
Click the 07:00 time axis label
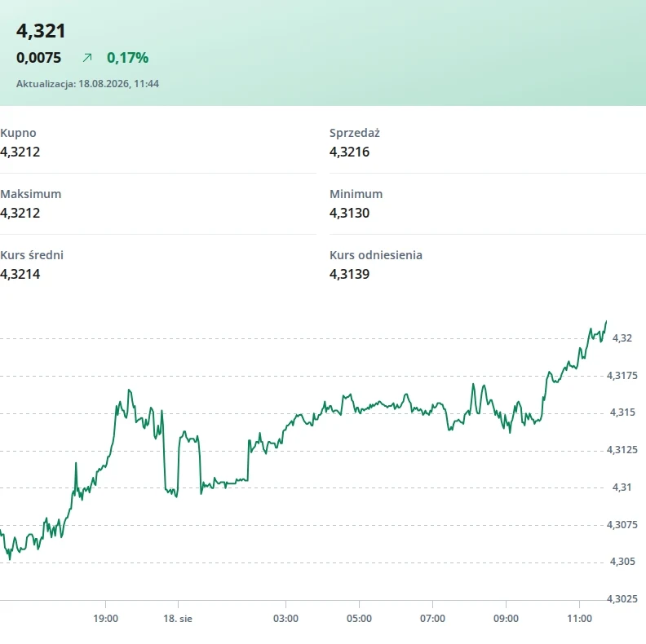[x=432, y=619]
